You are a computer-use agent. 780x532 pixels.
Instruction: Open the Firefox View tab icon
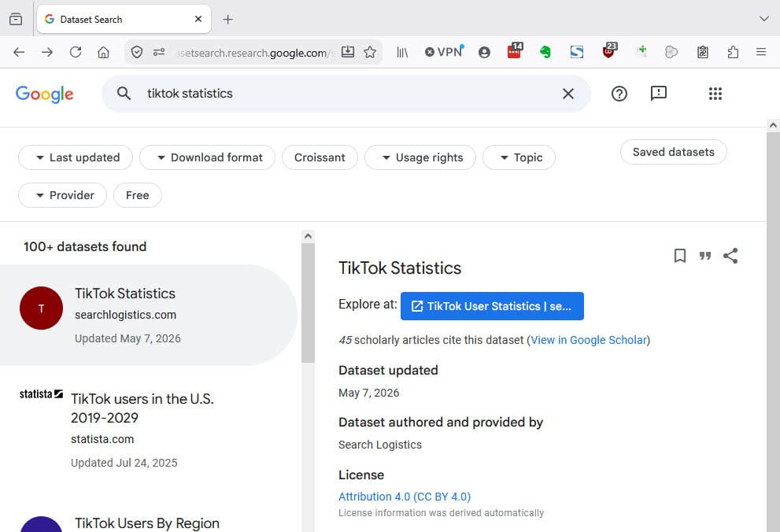16,20
